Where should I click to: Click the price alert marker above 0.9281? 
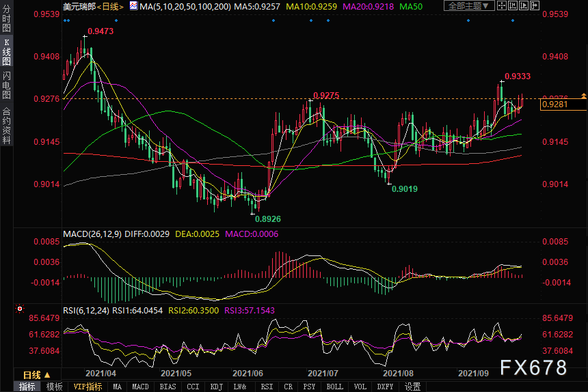pos(583,94)
